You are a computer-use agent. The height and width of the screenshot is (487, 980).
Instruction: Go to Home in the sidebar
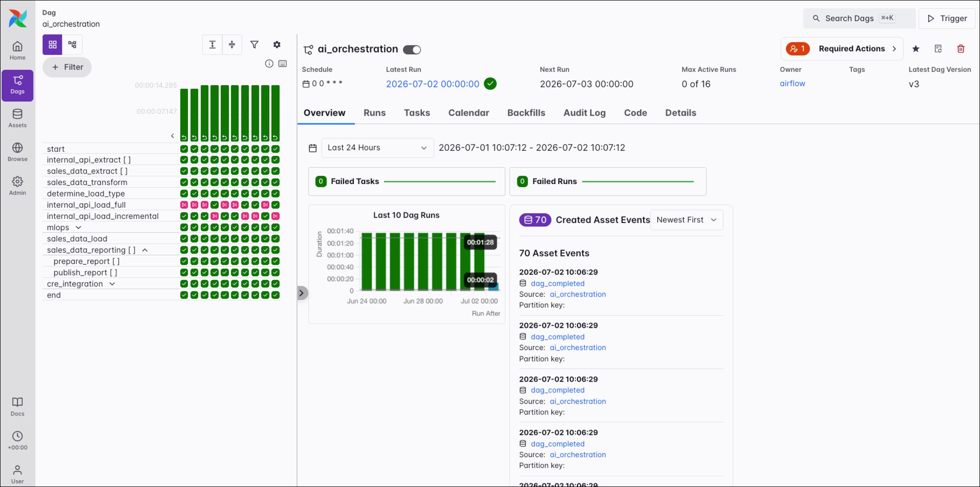[18, 50]
